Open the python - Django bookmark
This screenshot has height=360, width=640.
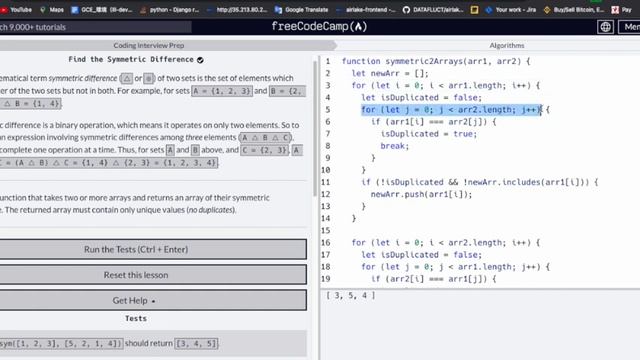169,9
